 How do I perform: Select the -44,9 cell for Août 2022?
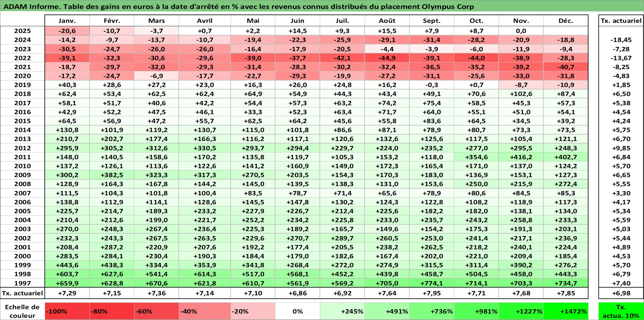pyautogui.click(x=387, y=58)
